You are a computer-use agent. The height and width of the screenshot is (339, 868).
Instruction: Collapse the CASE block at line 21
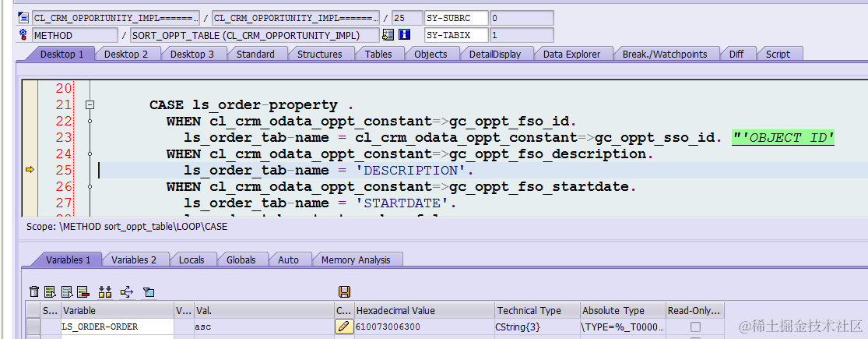click(x=90, y=104)
